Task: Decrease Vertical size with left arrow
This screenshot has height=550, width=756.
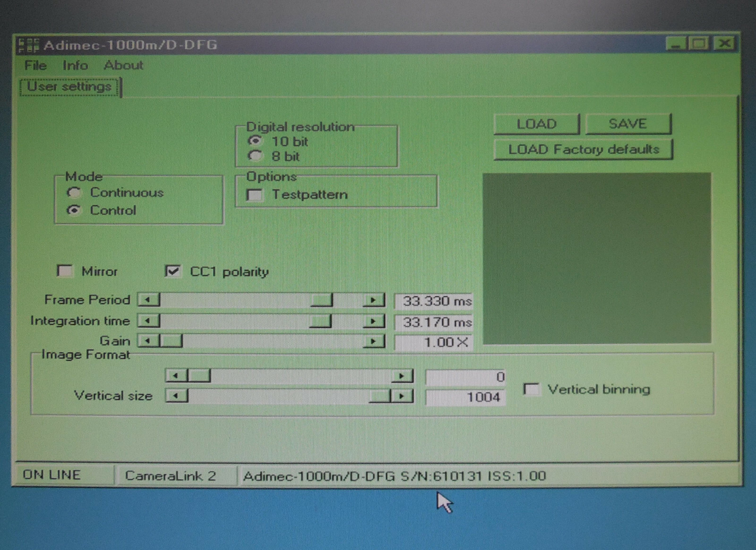Action: coord(176,396)
